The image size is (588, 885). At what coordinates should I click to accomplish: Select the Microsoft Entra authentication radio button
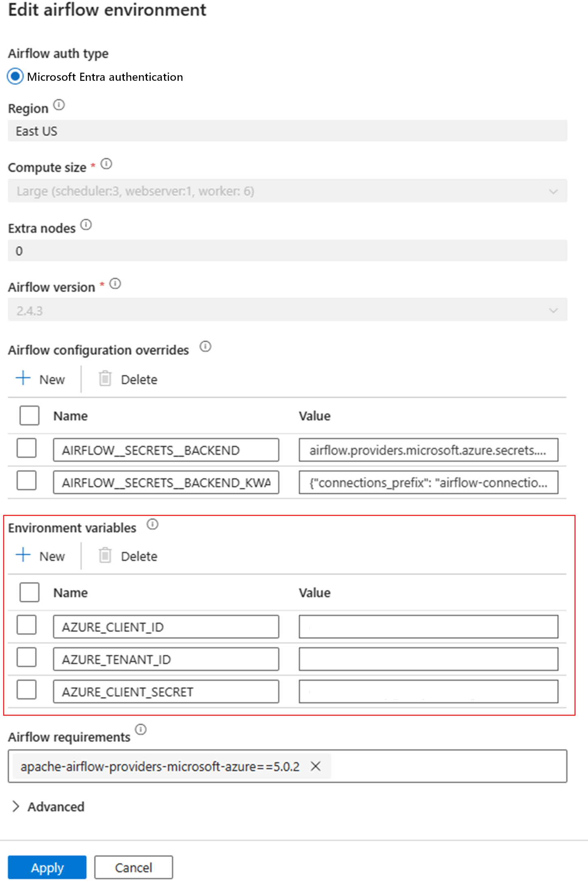click(x=15, y=77)
